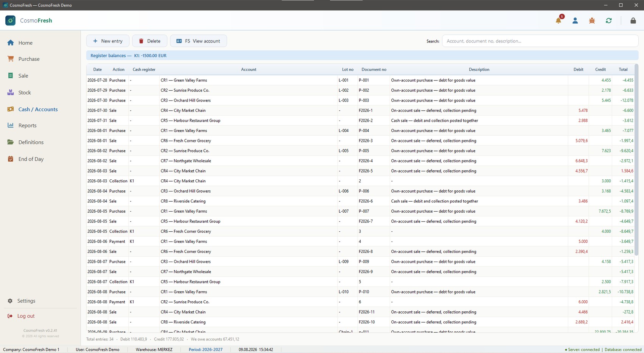Sort entries by the Date column header
Image resolution: width=644 pixels, height=353 pixels.
(x=97, y=69)
